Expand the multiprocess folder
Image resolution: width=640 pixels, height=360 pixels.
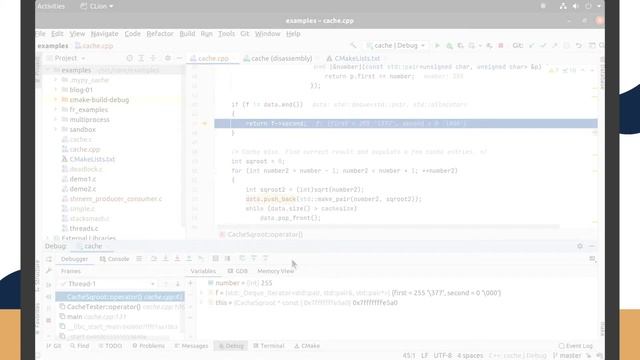(56, 120)
